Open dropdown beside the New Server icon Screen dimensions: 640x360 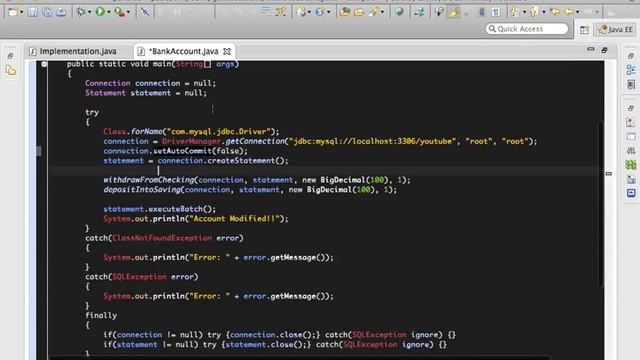309,13
